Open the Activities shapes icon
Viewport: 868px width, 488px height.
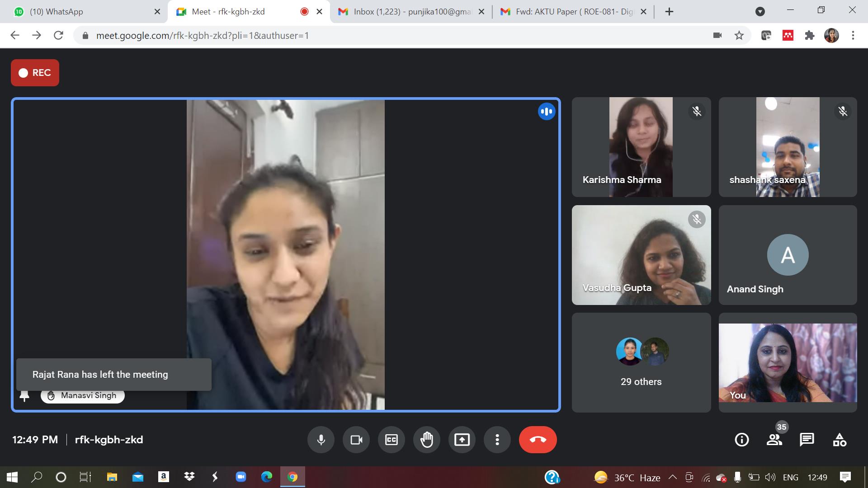point(840,440)
